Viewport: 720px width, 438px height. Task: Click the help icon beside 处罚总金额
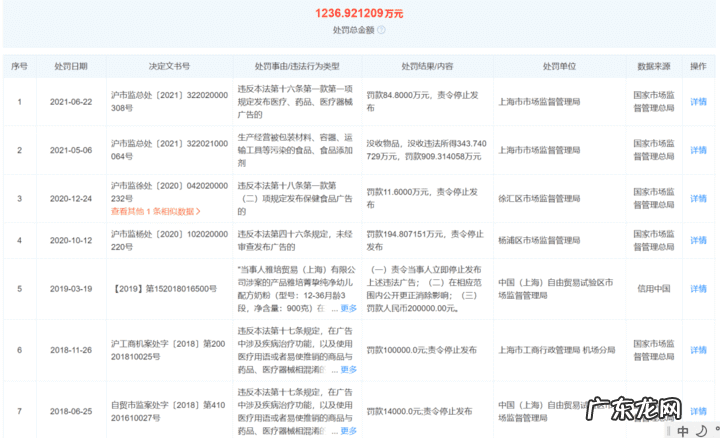point(381,30)
